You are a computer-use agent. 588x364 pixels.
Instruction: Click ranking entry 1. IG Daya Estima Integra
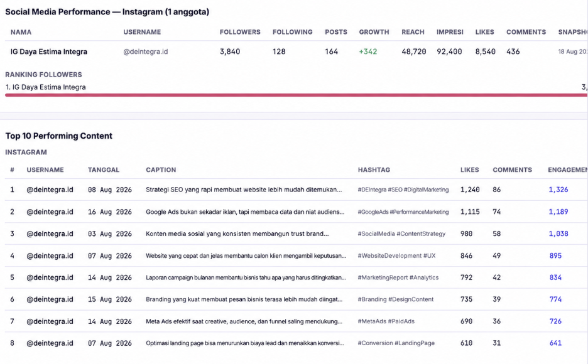click(x=45, y=87)
